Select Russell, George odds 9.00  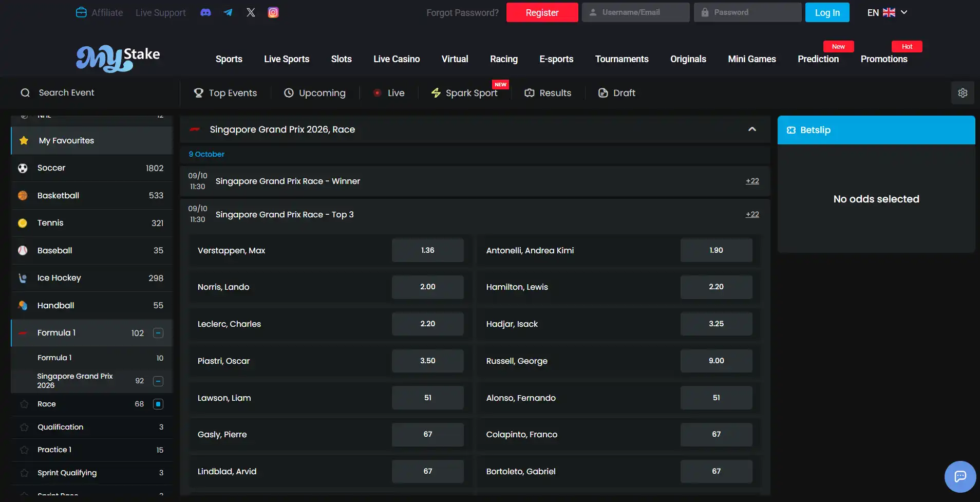coord(716,361)
